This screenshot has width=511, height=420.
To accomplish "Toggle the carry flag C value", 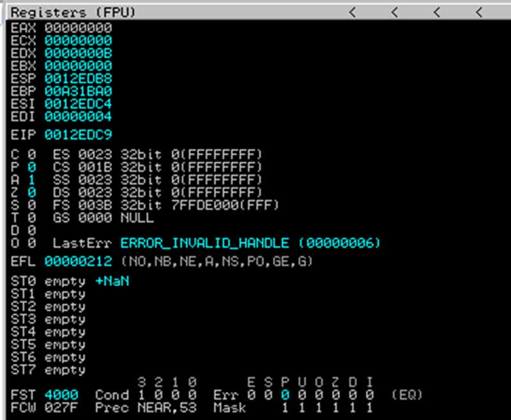I will coord(32,154).
